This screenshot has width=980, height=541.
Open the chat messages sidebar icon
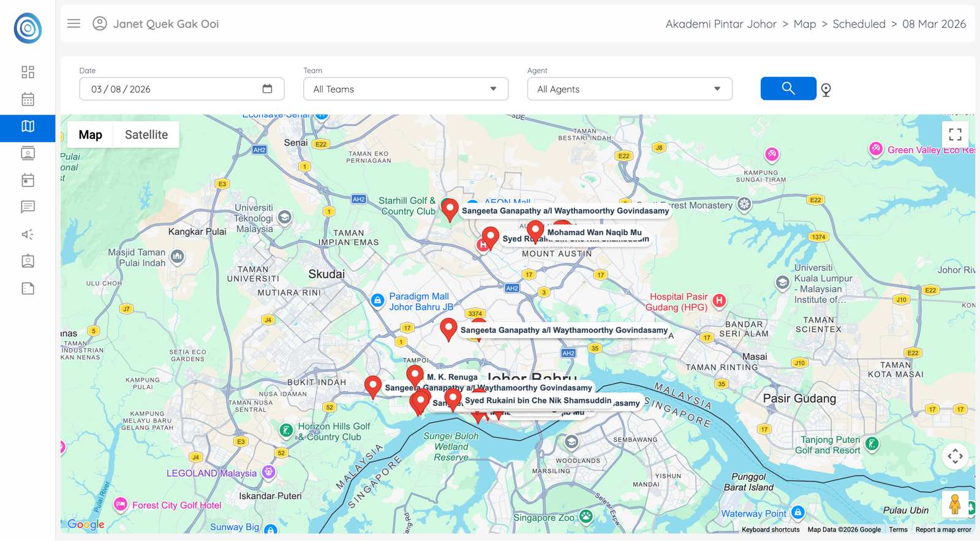28,207
